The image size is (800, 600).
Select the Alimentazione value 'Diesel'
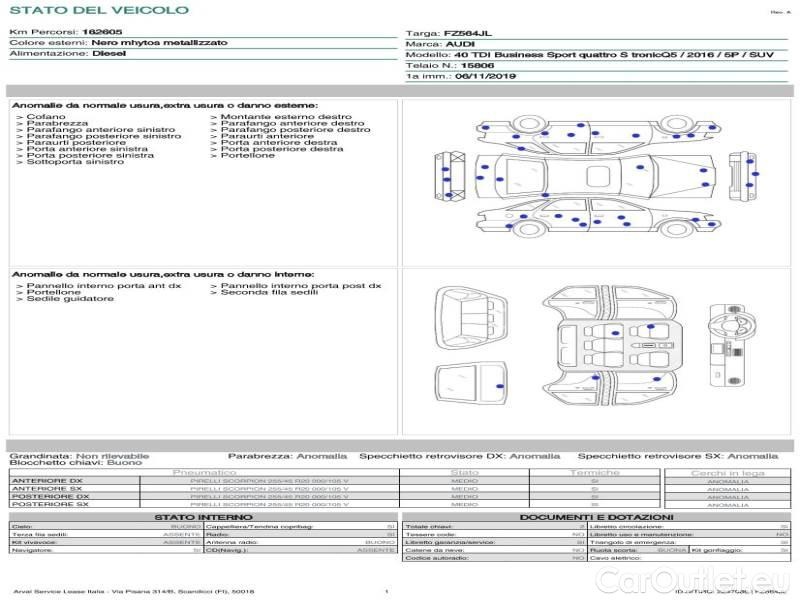tap(109, 53)
